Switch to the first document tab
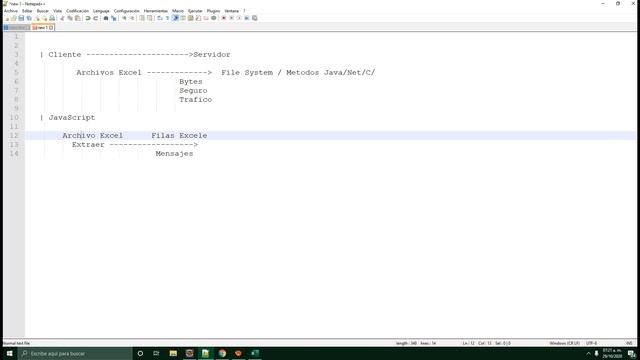 pos(16,27)
